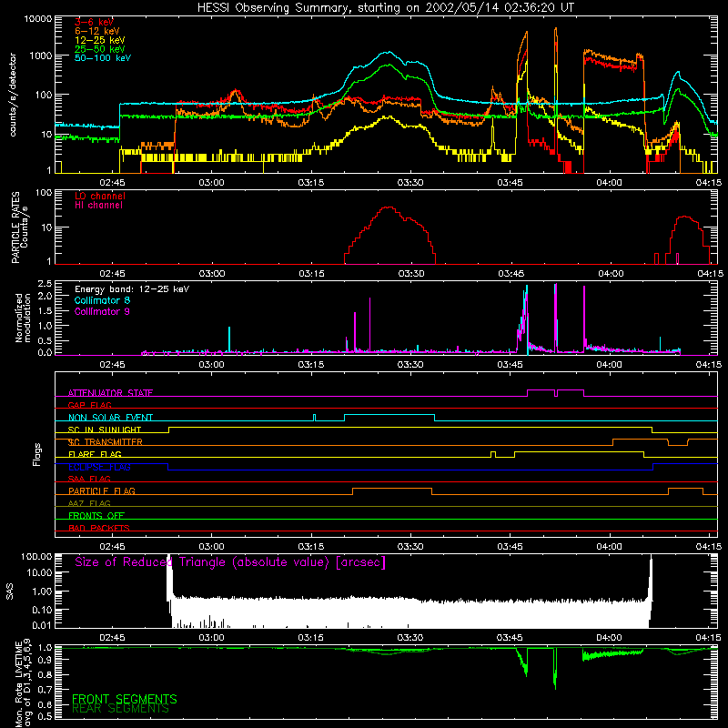Screen dimensions: 728x728
Task: Click the 0.9 tick on livetime axis
Action: coord(45,659)
